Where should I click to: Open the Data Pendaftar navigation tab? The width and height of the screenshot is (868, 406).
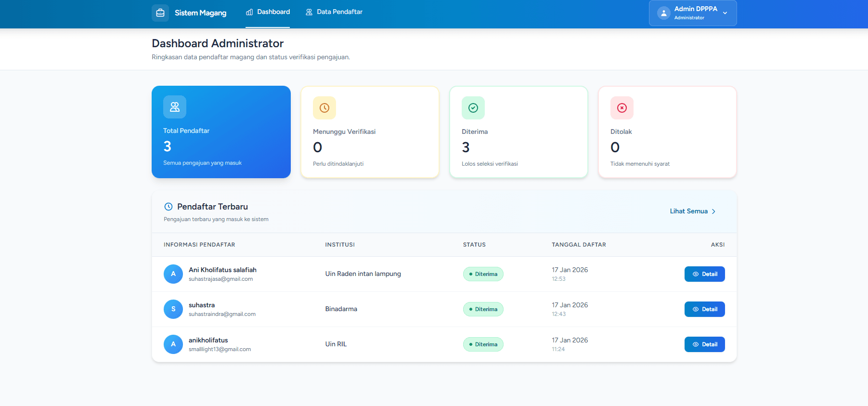pos(334,12)
